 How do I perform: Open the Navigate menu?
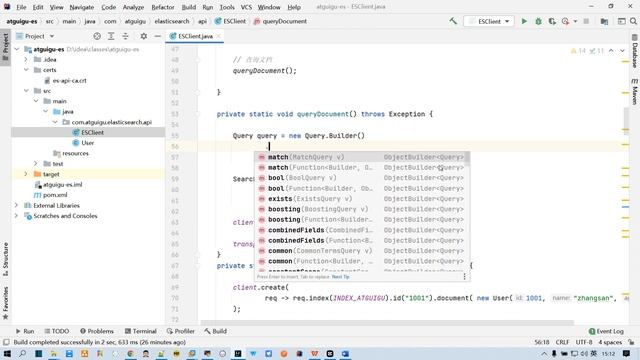[x=82, y=7]
